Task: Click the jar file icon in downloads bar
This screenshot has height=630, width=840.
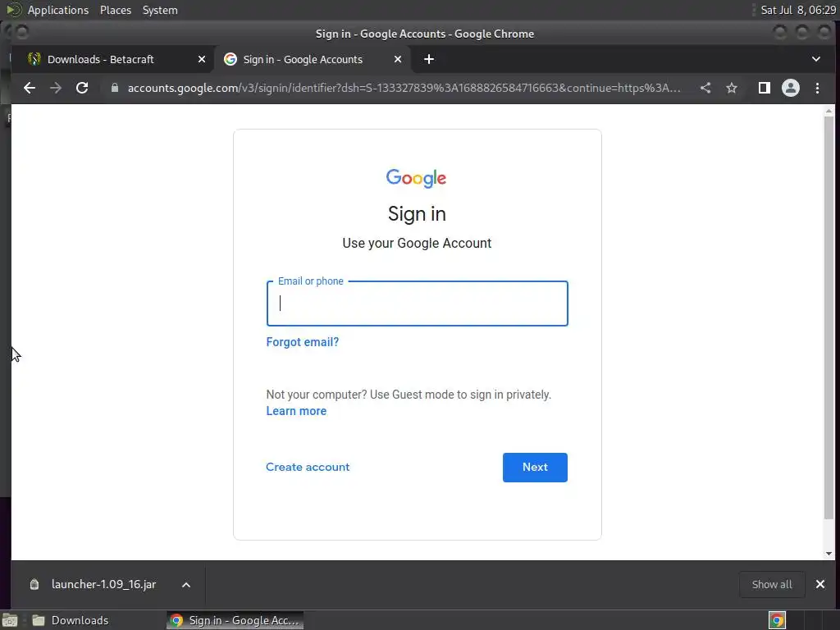Action: click(34, 584)
